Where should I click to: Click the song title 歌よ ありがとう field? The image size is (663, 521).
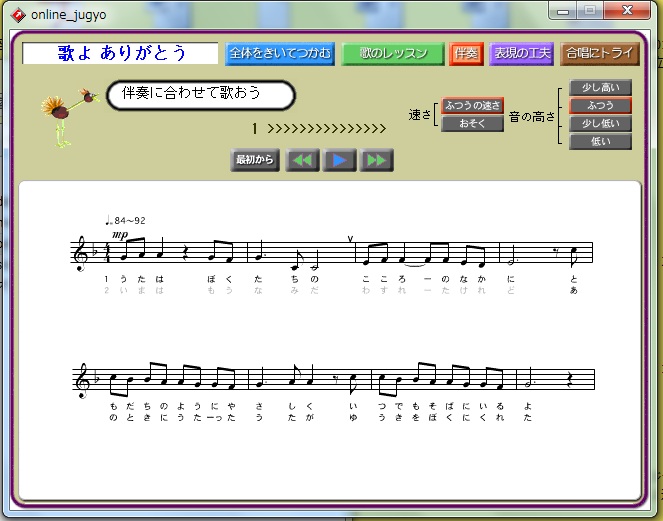[x=120, y=53]
